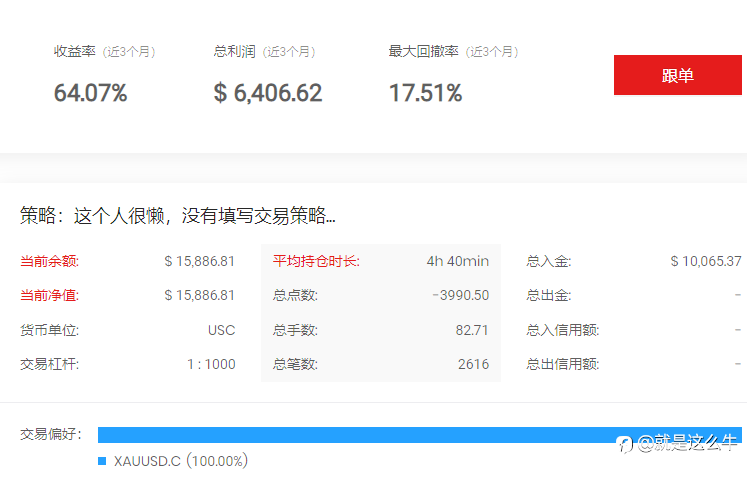
Task: Click the 总出金 label
Action: (x=549, y=295)
